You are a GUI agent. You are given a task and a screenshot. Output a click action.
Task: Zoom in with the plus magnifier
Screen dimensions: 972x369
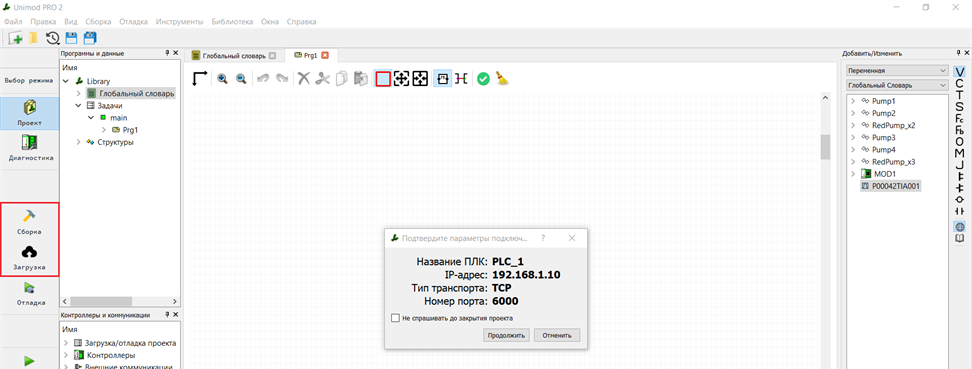223,79
